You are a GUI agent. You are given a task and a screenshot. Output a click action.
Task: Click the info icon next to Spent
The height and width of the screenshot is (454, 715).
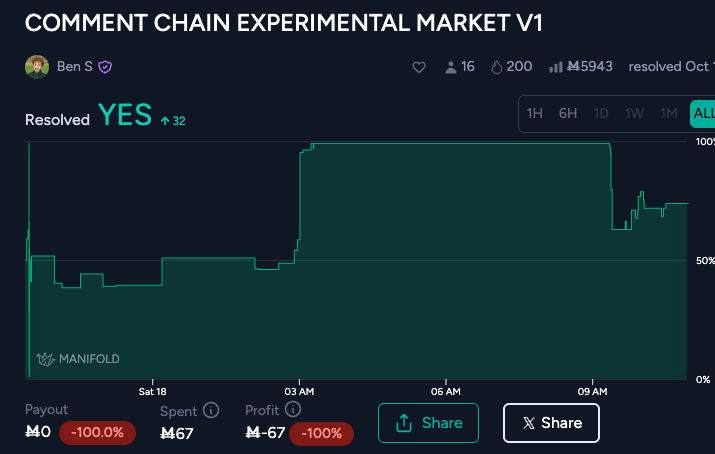coord(211,410)
